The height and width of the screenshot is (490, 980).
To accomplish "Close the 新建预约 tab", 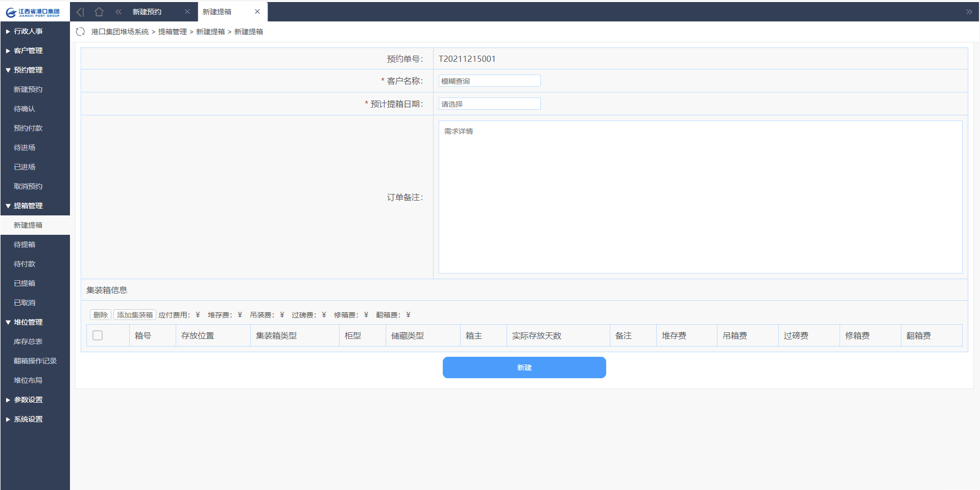I will point(187,12).
